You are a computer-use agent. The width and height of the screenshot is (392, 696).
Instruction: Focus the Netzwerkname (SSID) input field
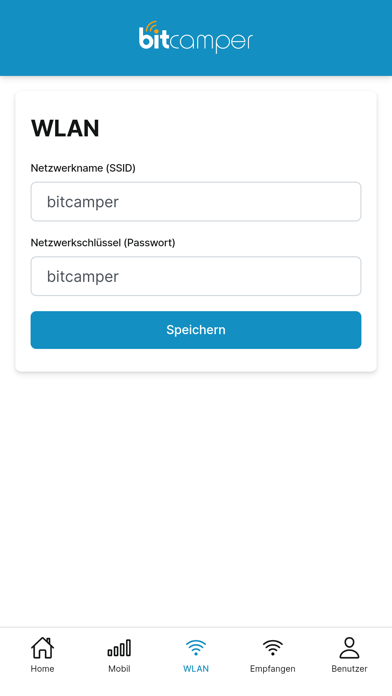pyautogui.click(x=196, y=202)
